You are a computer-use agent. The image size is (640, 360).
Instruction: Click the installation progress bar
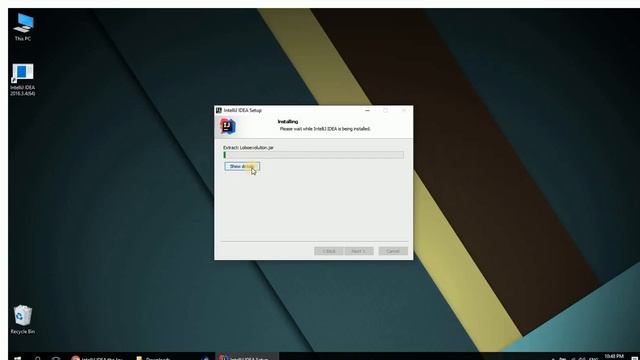tap(313, 155)
